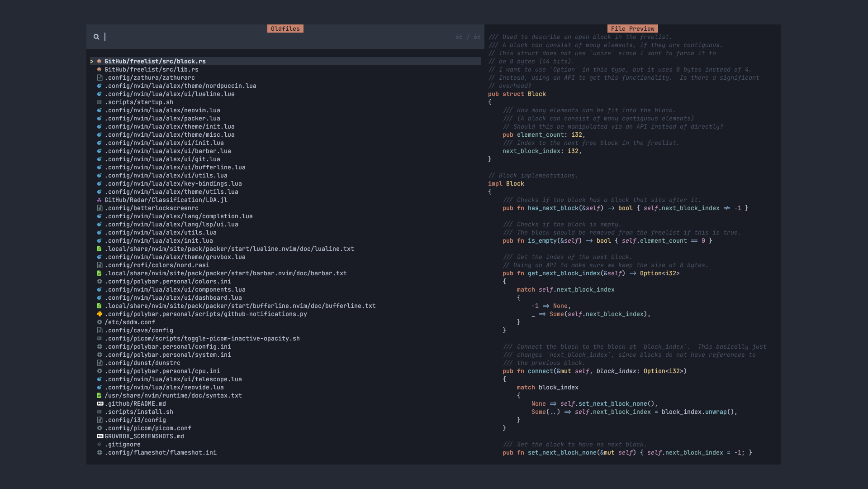Open the .gitignore entry

point(123,444)
